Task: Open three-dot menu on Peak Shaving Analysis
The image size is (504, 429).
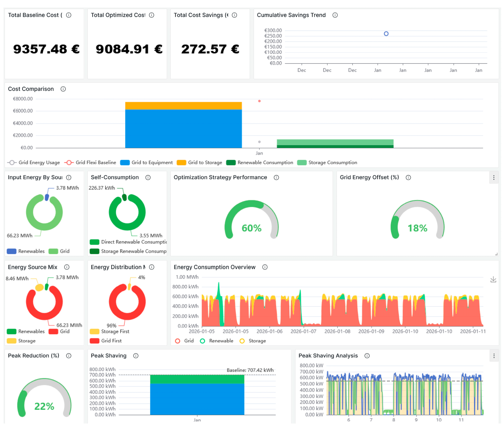Action: coord(494,356)
